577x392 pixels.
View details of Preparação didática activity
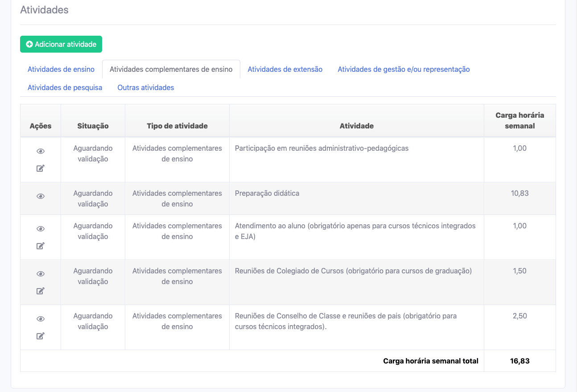pos(41,196)
